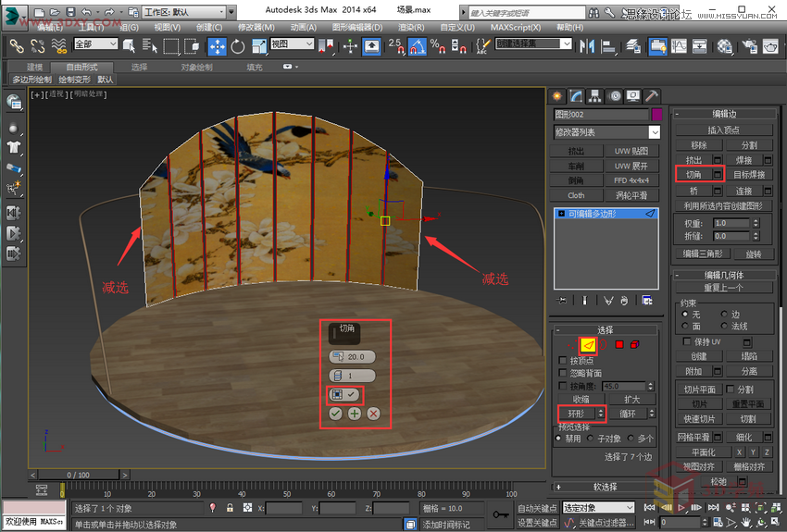Click the 目标焊接 button
The height and width of the screenshot is (532, 787).
(749, 175)
